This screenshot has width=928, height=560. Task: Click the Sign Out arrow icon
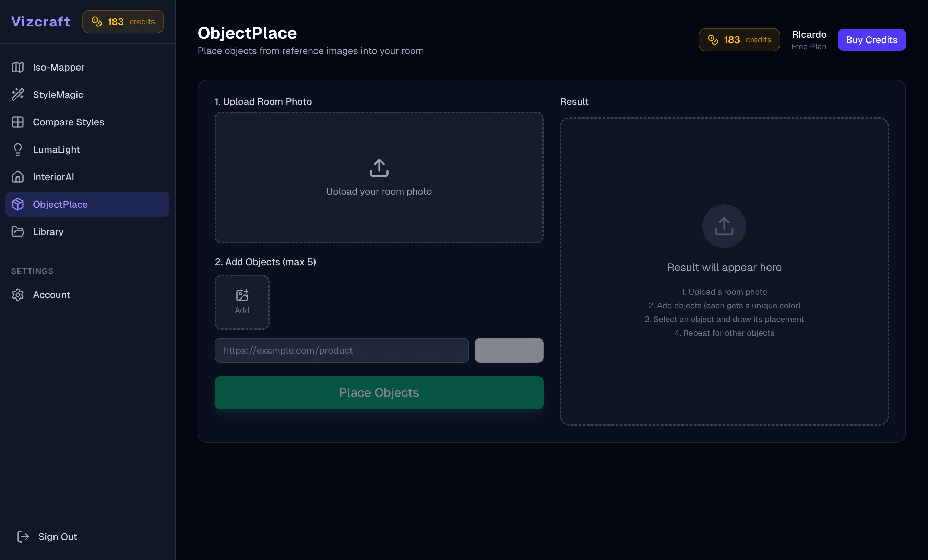[23, 537]
